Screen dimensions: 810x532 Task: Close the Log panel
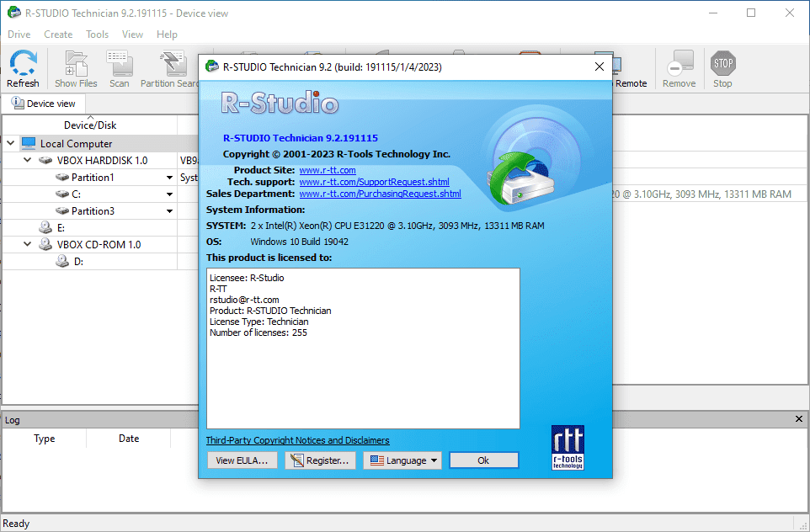point(799,419)
